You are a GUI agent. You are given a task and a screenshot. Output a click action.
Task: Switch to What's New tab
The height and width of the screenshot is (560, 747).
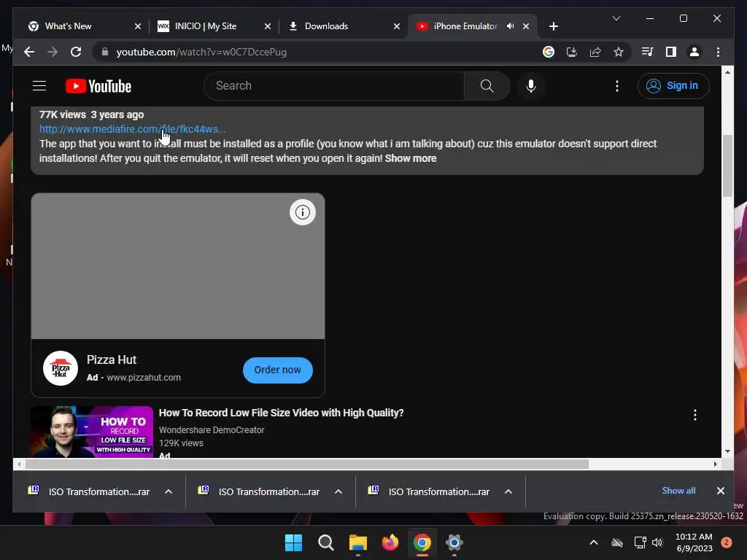click(x=68, y=26)
